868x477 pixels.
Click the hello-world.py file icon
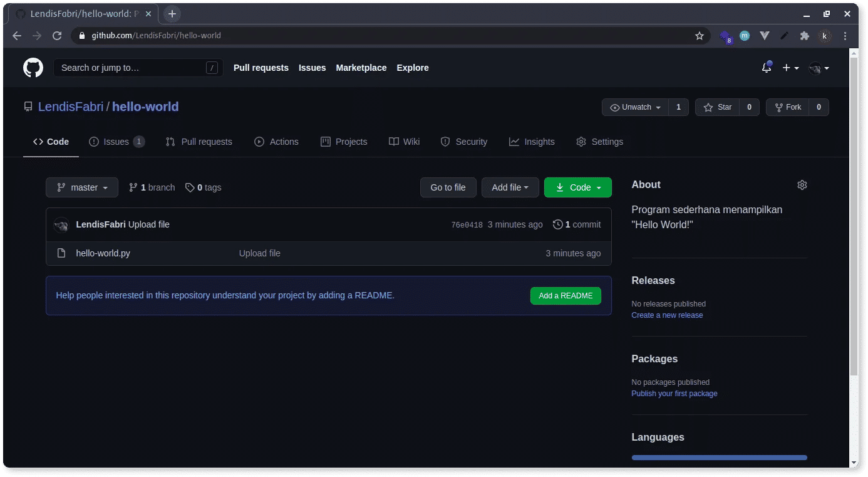61,253
